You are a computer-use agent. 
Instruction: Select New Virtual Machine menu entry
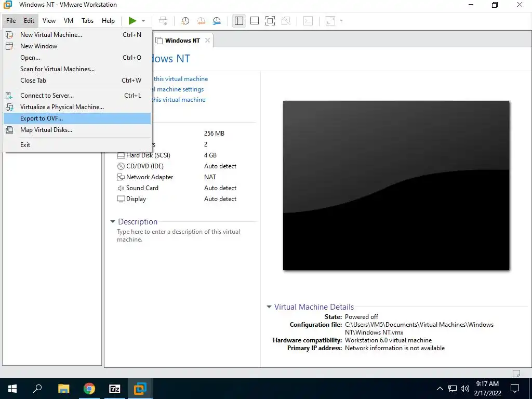[77, 35]
